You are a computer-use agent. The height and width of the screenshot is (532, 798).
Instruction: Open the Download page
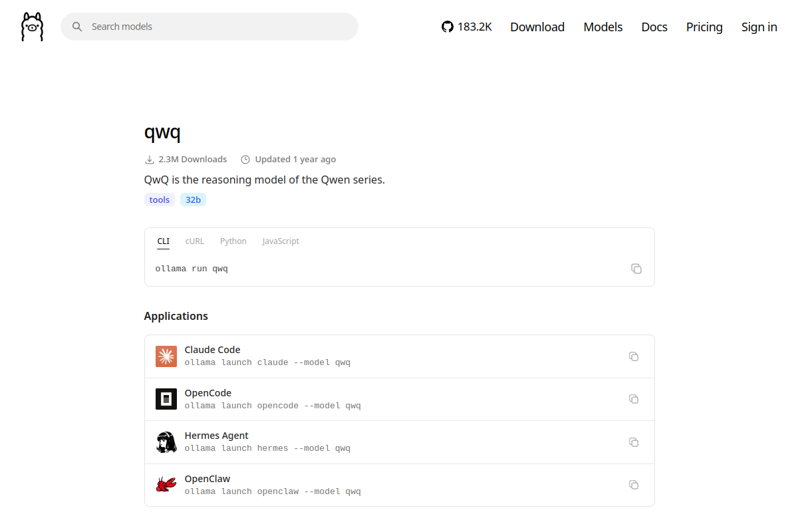click(537, 27)
